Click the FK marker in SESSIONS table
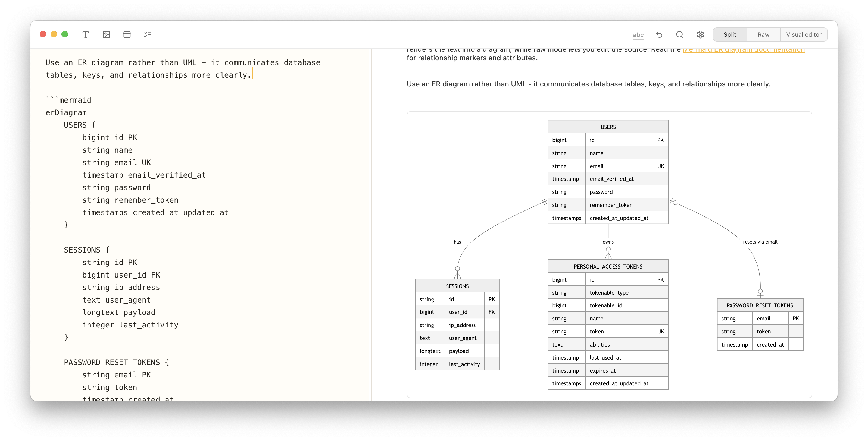The width and height of the screenshot is (868, 441). pos(492,312)
